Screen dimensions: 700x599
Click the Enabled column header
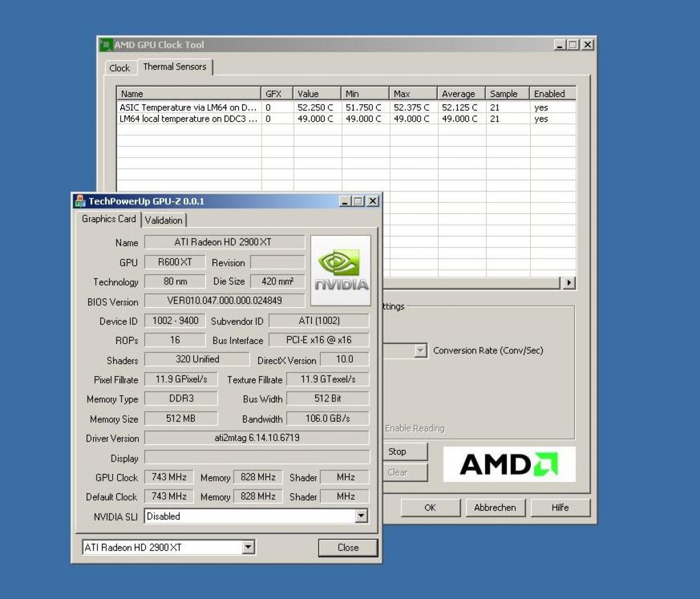click(x=553, y=94)
